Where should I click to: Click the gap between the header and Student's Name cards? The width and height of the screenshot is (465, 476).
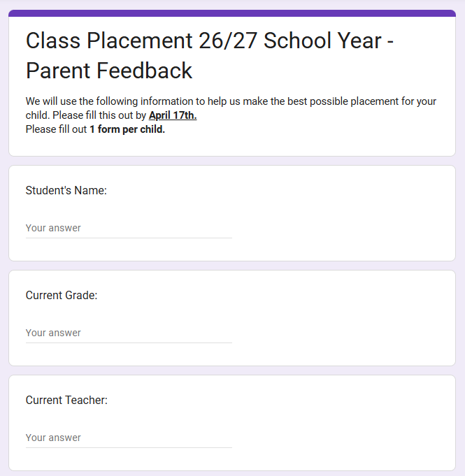point(232,161)
